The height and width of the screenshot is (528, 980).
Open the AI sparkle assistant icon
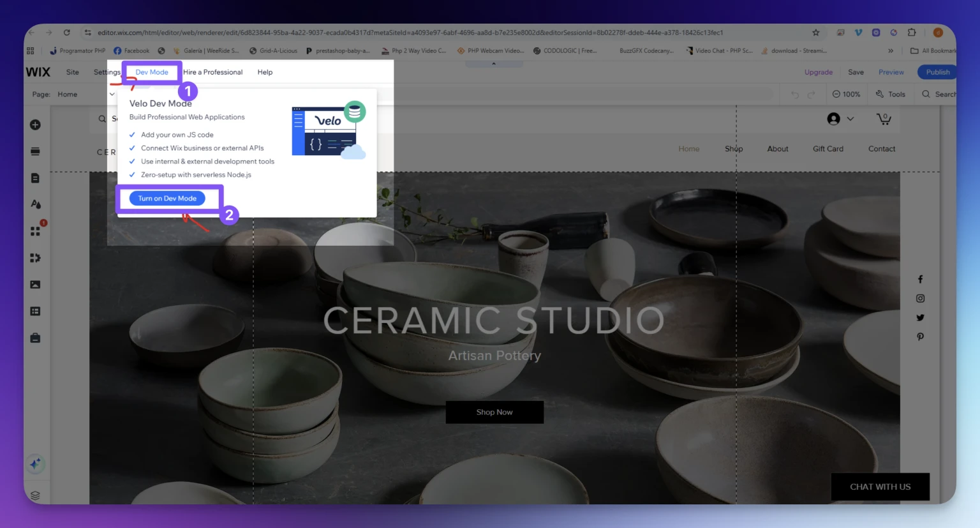tap(35, 464)
